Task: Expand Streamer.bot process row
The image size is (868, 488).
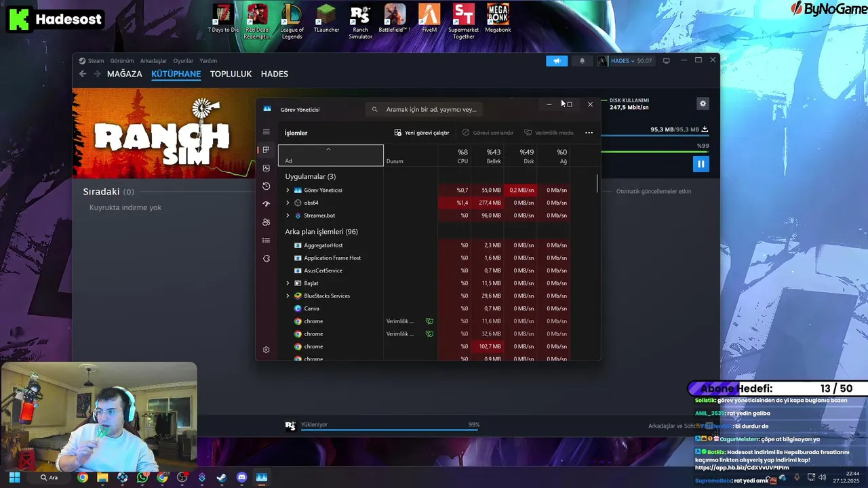Action: click(288, 216)
